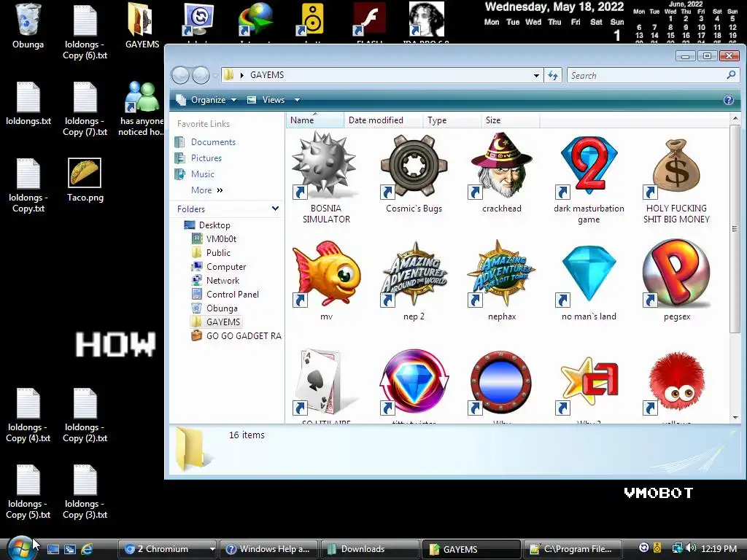The width and height of the screenshot is (747, 560).
Task: Select the Bejeweled Twist gem shortcut
Action: [414, 382]
